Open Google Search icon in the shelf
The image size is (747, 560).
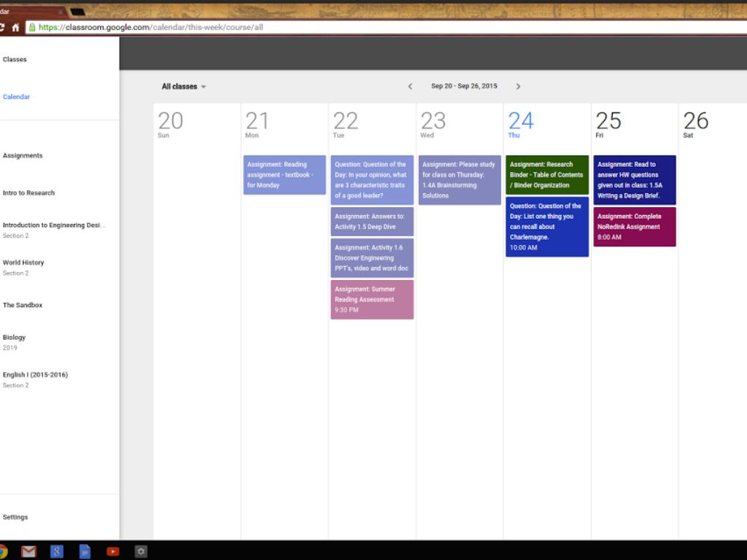(57, 551)
